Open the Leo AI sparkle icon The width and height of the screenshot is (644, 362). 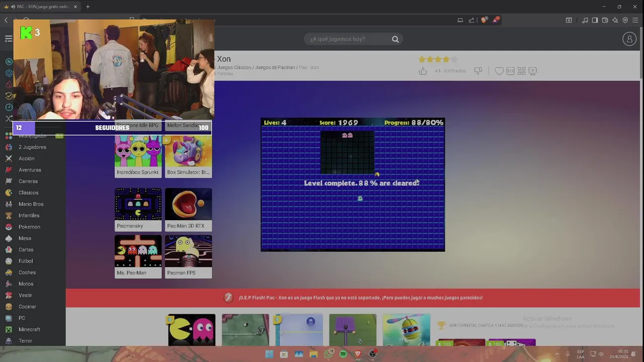pos(615,20)
